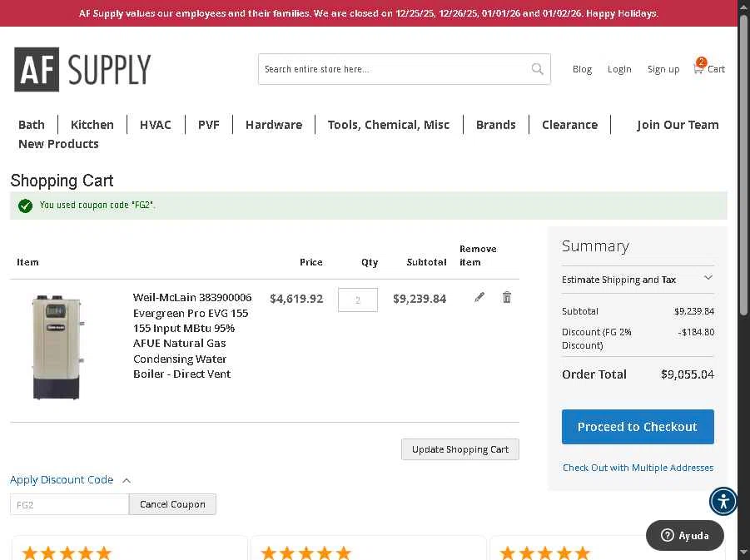Click the FG2 discount code field
750x560 pixels.
[x=70, y=504]
